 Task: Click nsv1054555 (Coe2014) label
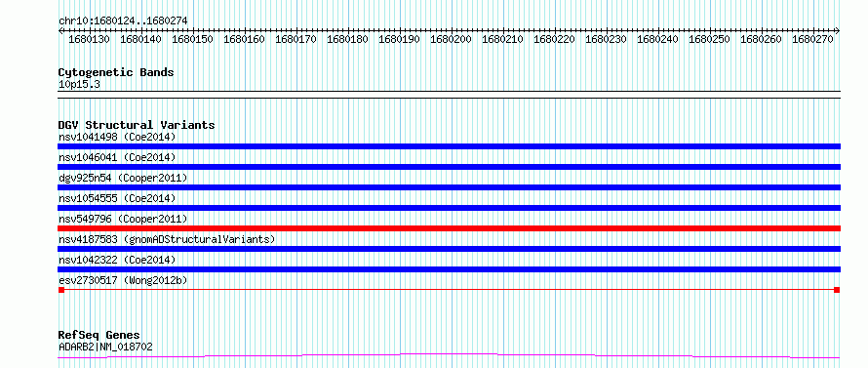click(117, 198)
